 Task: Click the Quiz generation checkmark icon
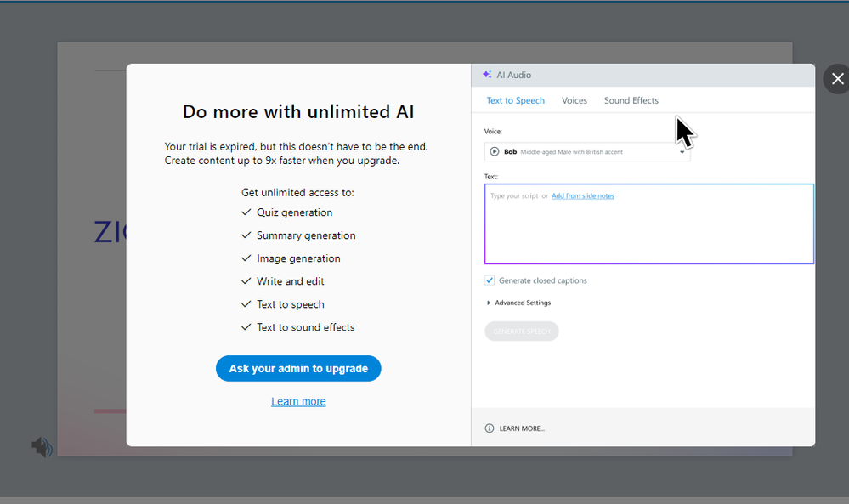(246, 212)
